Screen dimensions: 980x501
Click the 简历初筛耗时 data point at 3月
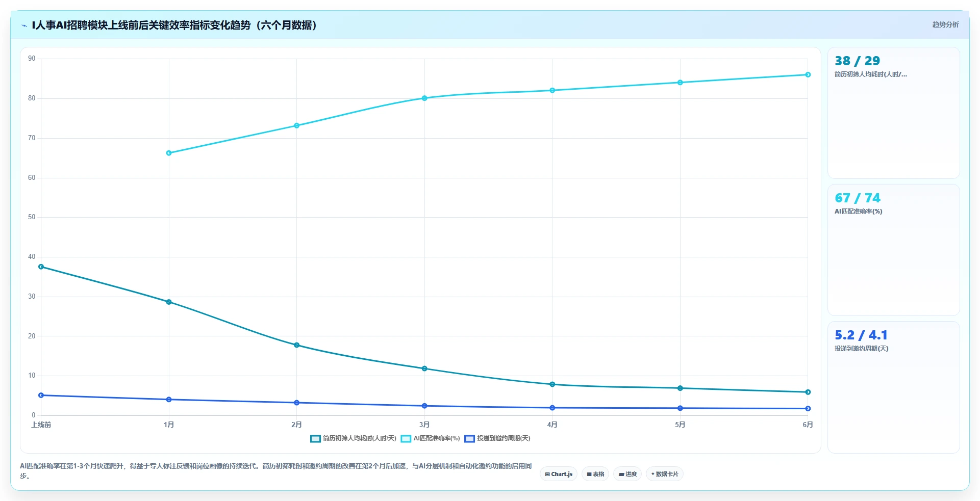tap(424, 368)
